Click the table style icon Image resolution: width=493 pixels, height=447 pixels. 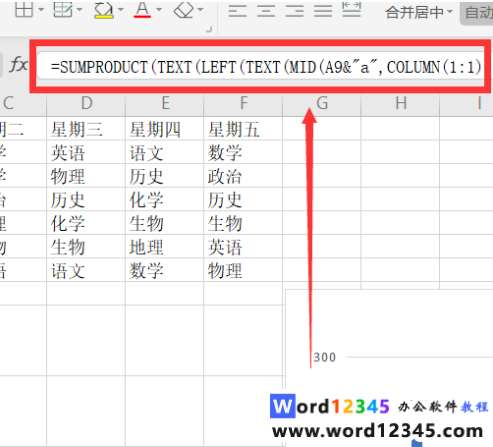tap(63, 9)
